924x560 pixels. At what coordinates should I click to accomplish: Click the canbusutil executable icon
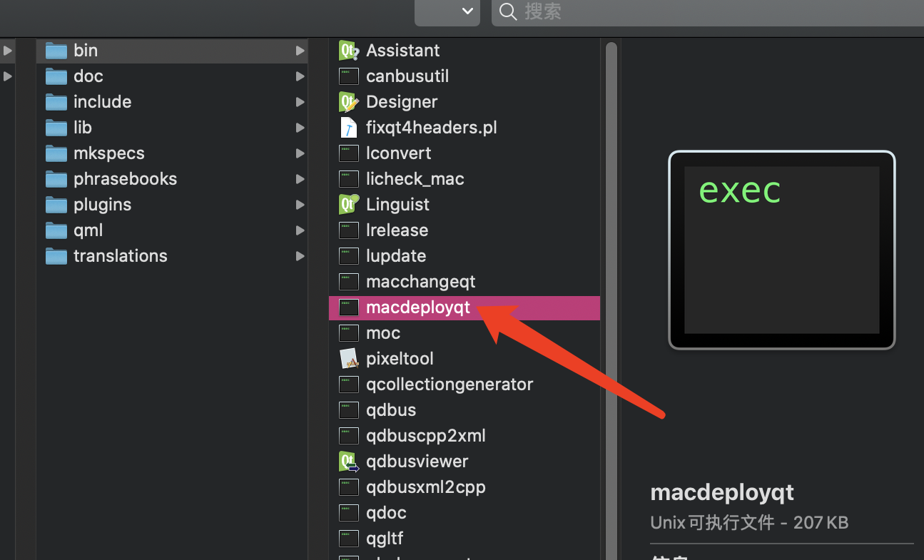click(x=348, y=76)
